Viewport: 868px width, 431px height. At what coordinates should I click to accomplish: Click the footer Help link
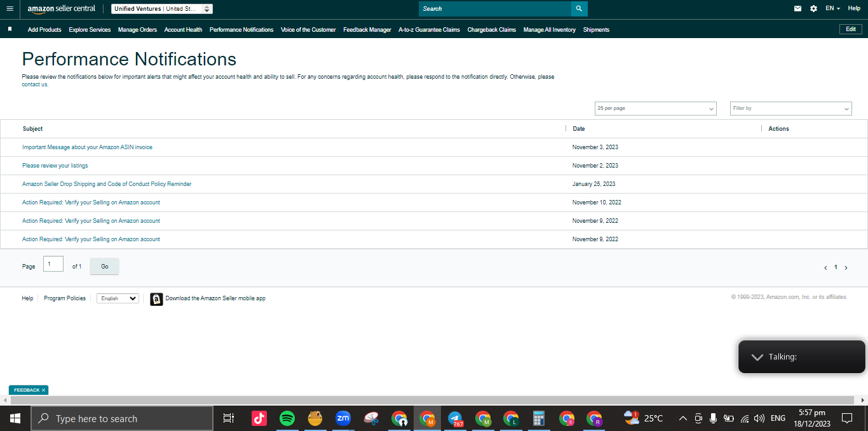tap(27, 298)
